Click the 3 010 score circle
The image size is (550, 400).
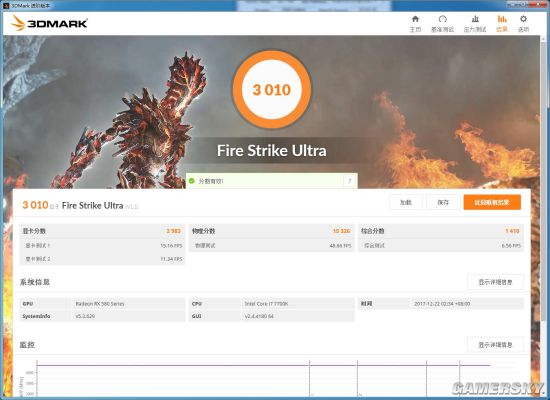click(272, 89)
